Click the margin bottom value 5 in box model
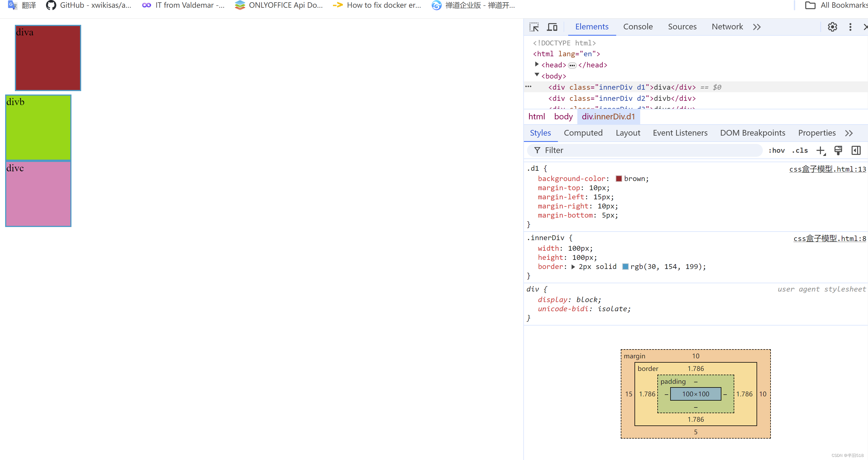Screen dimensions: 868x460 pos(695,432)
